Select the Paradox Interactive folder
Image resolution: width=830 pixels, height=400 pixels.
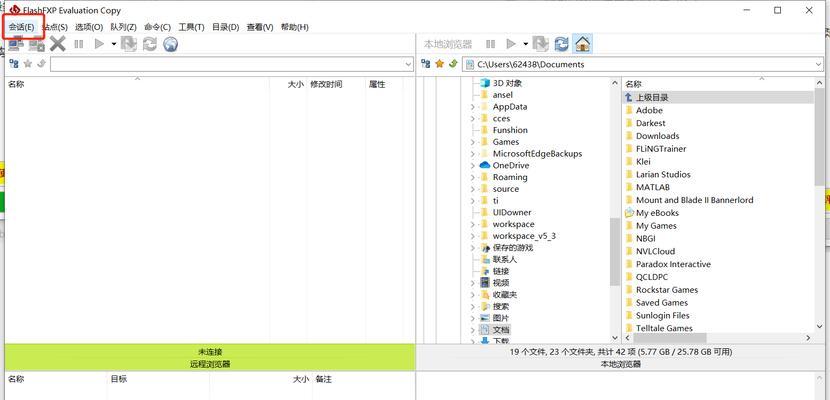[x=673, y=264]
